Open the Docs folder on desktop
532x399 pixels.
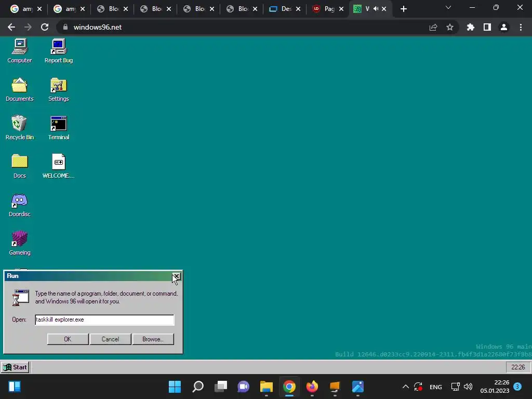point(19,166)
